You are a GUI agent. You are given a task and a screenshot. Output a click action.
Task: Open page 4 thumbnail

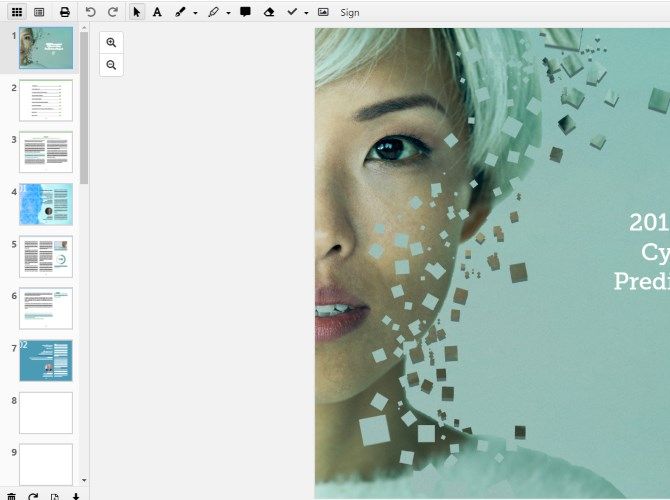click(46, 204)
